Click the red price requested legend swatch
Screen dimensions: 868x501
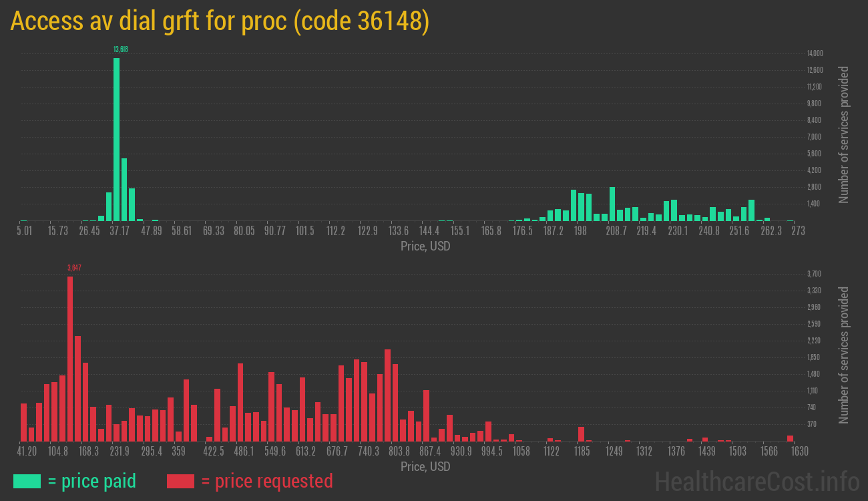(180, 481)
